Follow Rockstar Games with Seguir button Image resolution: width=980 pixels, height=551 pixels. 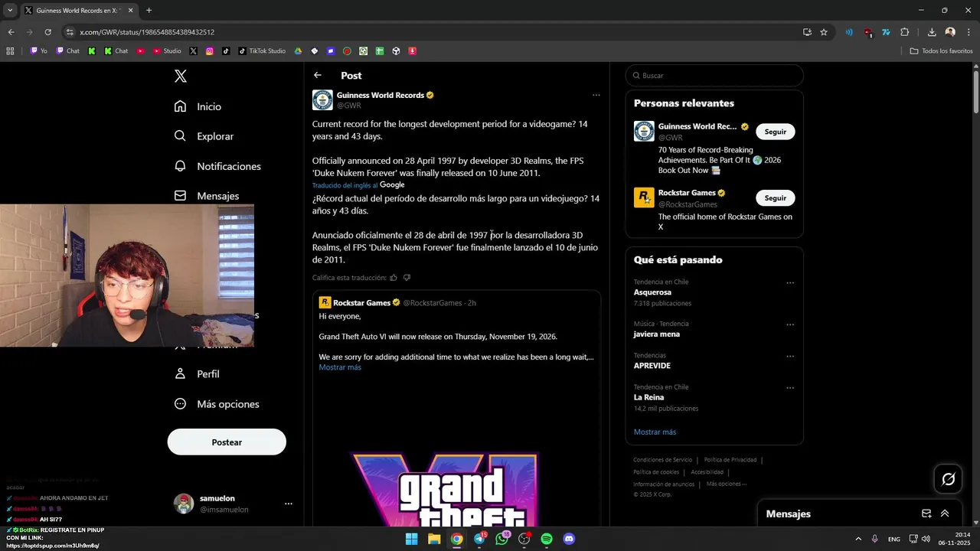point(776,197)
